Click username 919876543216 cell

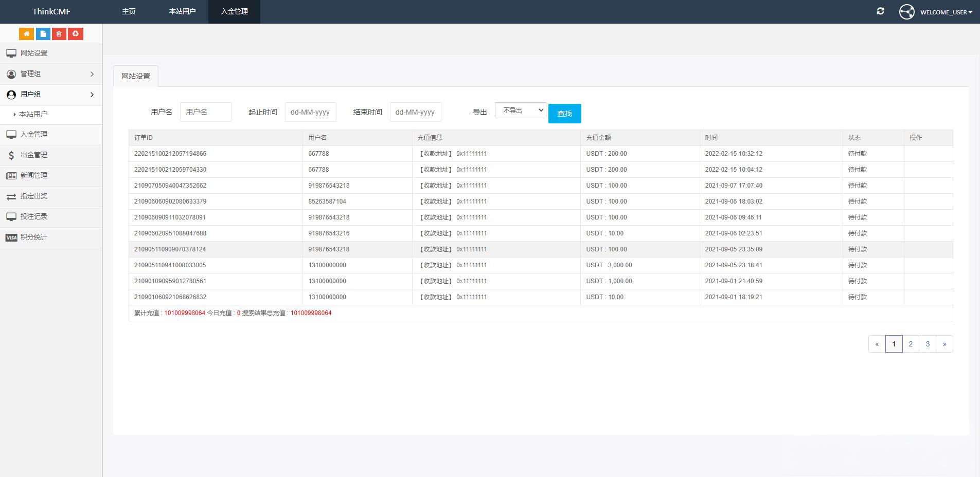[x=329, y=233]
